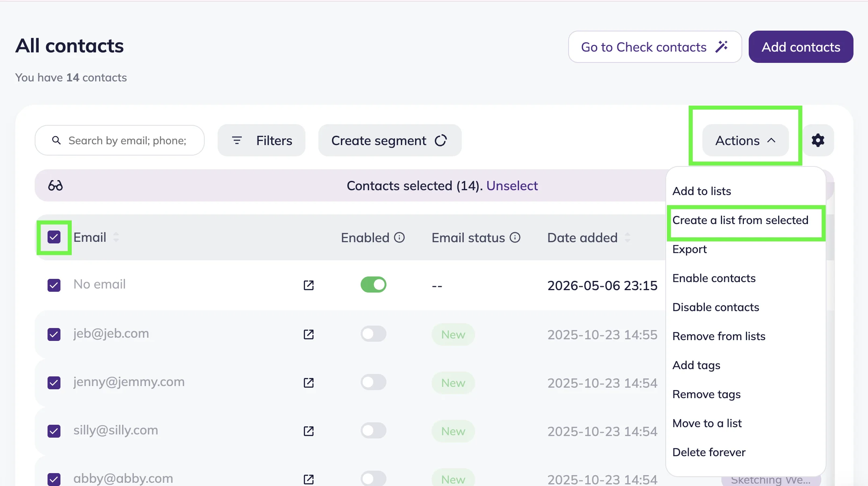Sort by the Date added column arrows
868x486 pixels.
tap(627, 237)
